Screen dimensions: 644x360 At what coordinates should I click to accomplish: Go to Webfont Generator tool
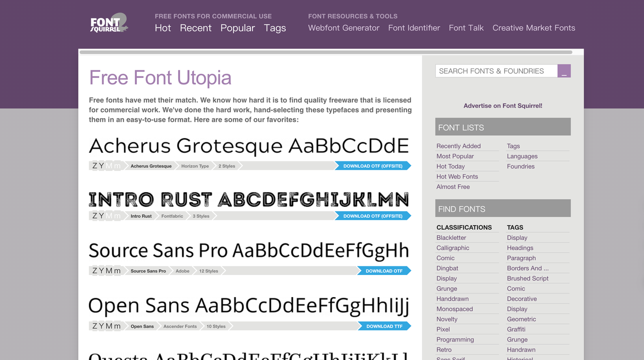point(344,28)
